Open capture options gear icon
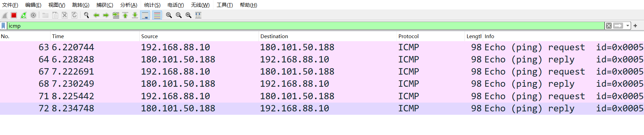The image size is (644, 135). coord(33,15)
